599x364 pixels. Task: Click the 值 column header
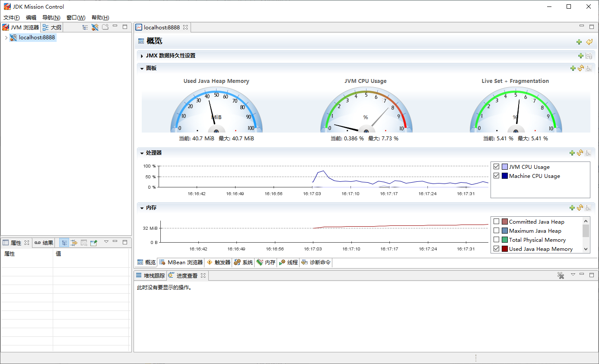point(91,254)
